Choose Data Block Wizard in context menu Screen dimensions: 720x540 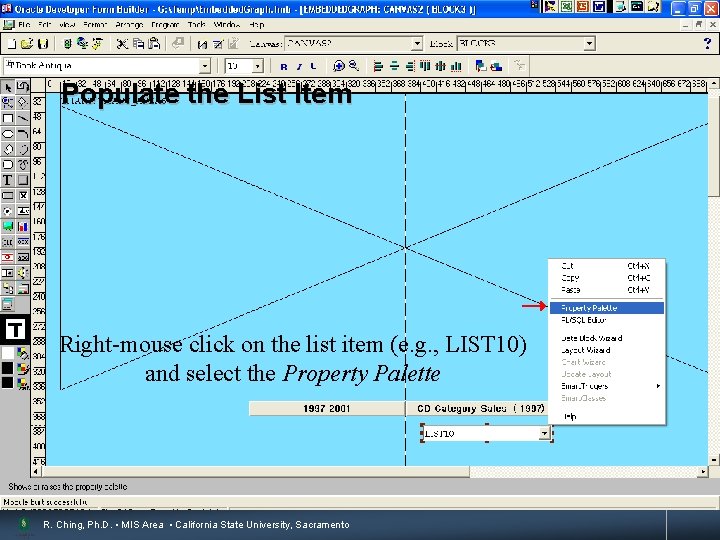coord(607,338)
